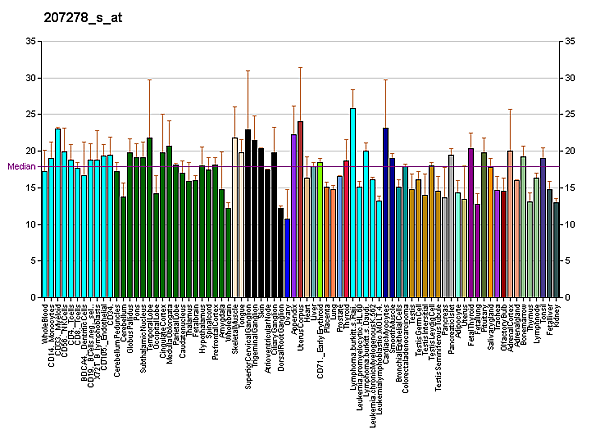Screen dimensions: 600x434
Task: Click the 35 tick on the left axis
Action: click(29, 41)
